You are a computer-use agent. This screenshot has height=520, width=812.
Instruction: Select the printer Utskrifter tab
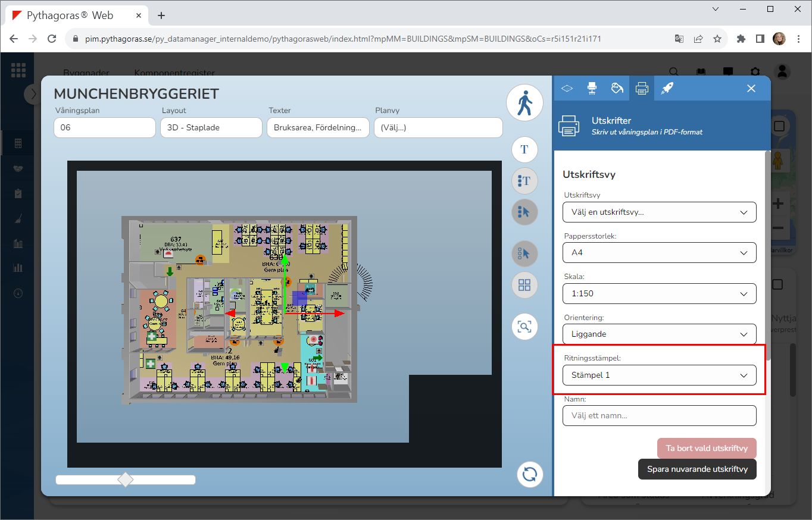click(642, 88)
